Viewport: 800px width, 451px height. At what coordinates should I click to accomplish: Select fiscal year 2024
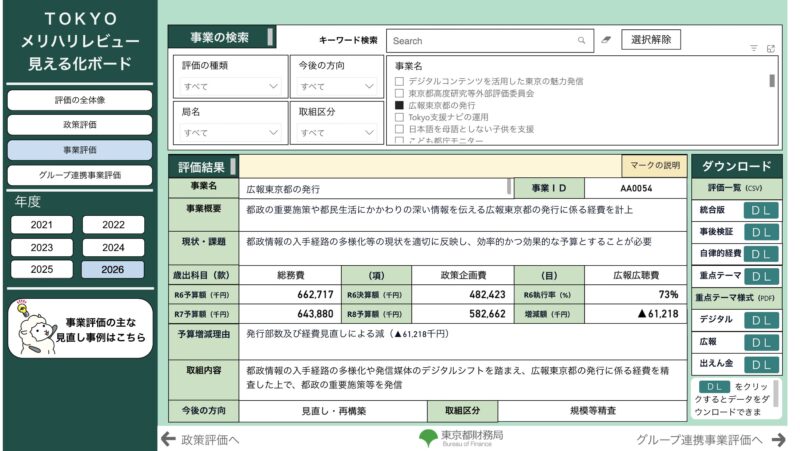click(113, 247)
